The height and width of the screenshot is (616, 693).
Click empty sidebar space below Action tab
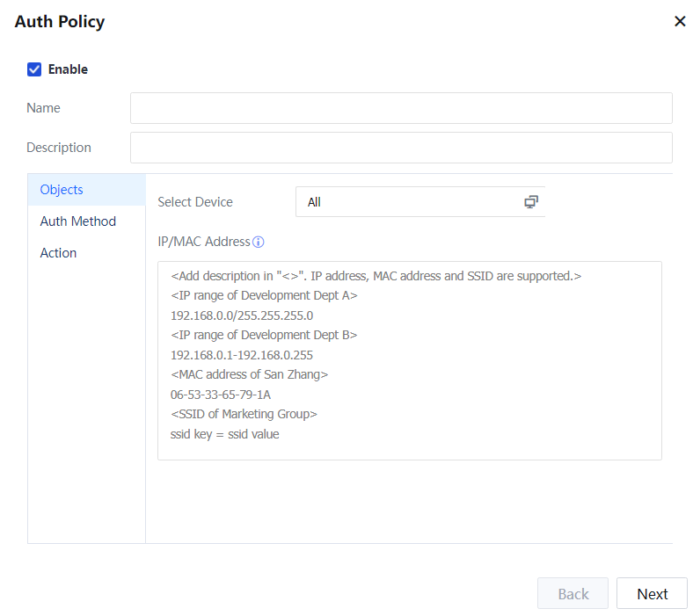pos(86,395)
